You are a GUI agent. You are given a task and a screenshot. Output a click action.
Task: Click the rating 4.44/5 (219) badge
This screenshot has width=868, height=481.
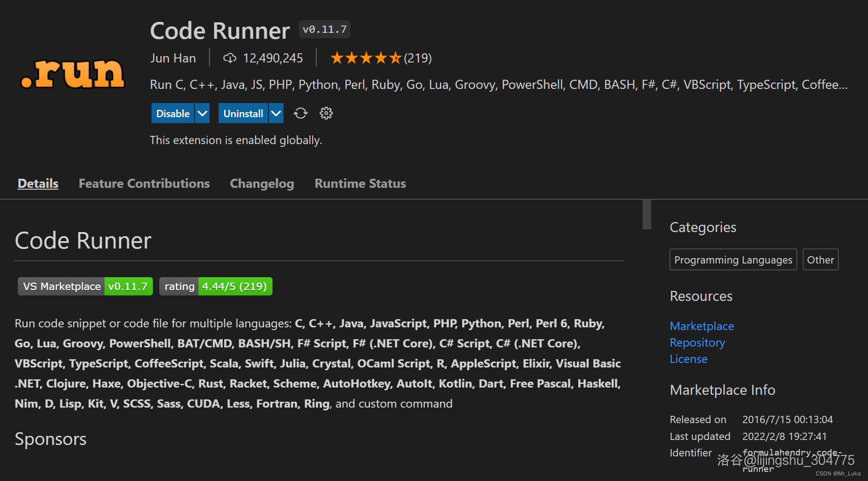[x=216, y=286]
